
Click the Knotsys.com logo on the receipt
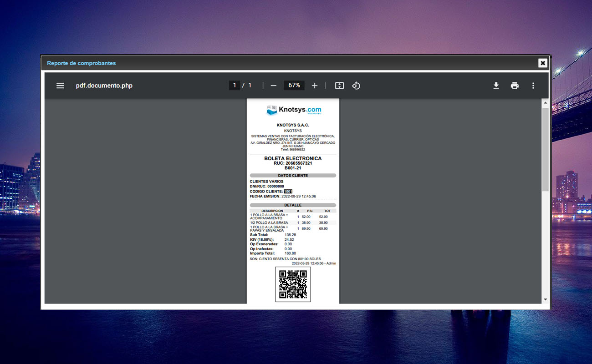[x=294, y=110]
